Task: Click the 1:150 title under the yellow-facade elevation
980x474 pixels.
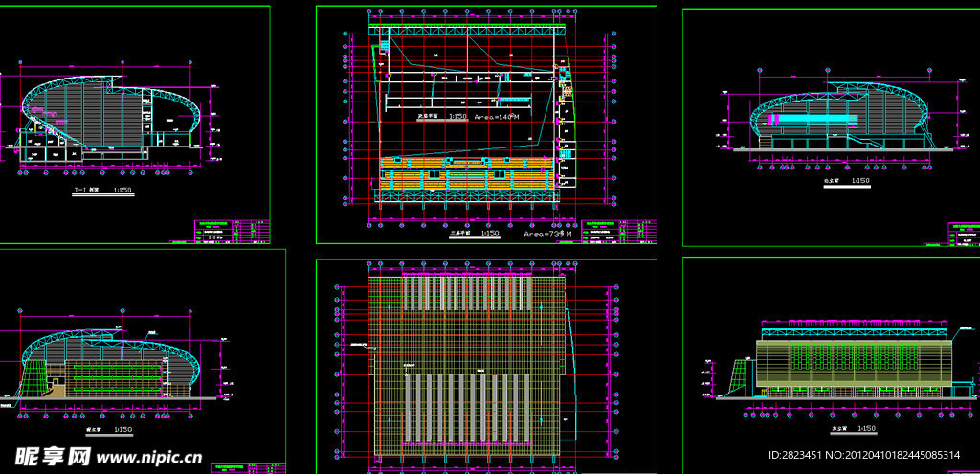Action: point(855,429)
